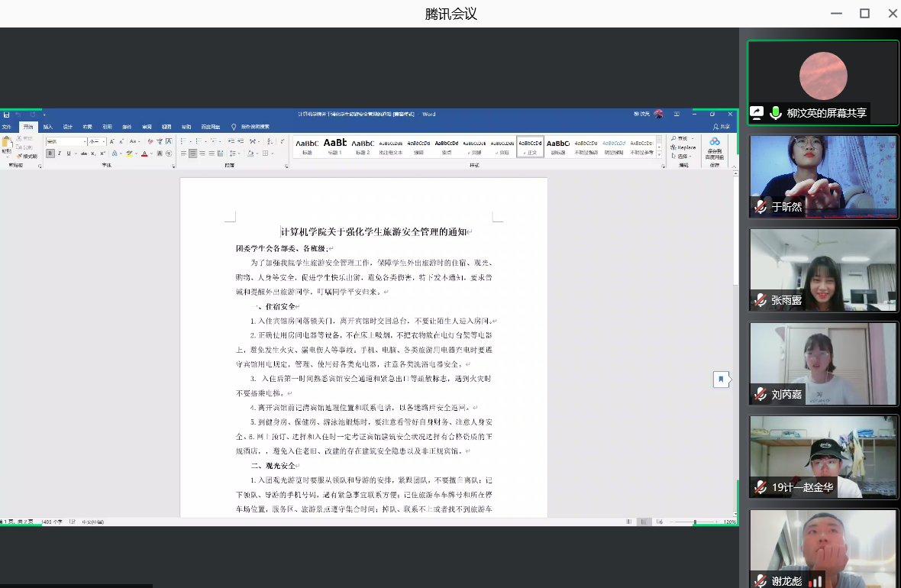This screenshot has height=588, width=901.
Task: Click the font color red A icon
Action: coord(144,153)
